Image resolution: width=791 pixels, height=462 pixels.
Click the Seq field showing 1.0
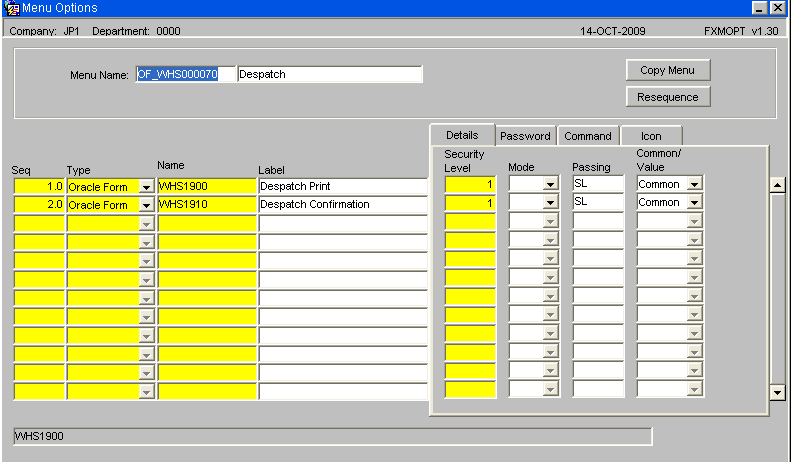click(39, 187)
